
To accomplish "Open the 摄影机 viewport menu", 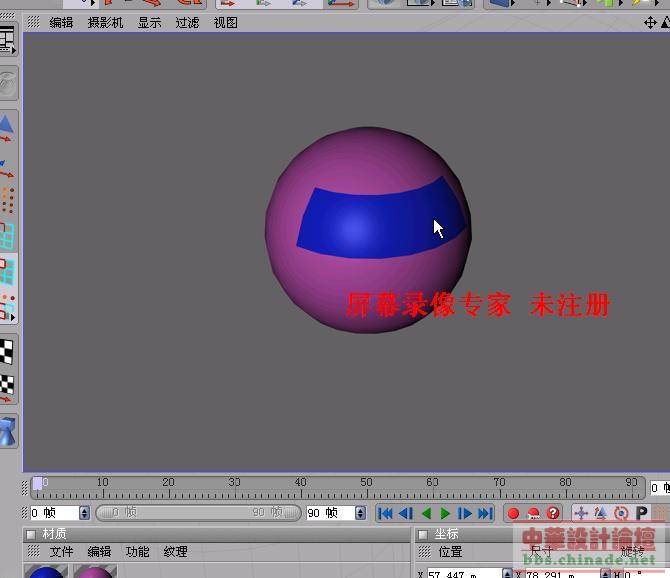I will coord(105,22).
